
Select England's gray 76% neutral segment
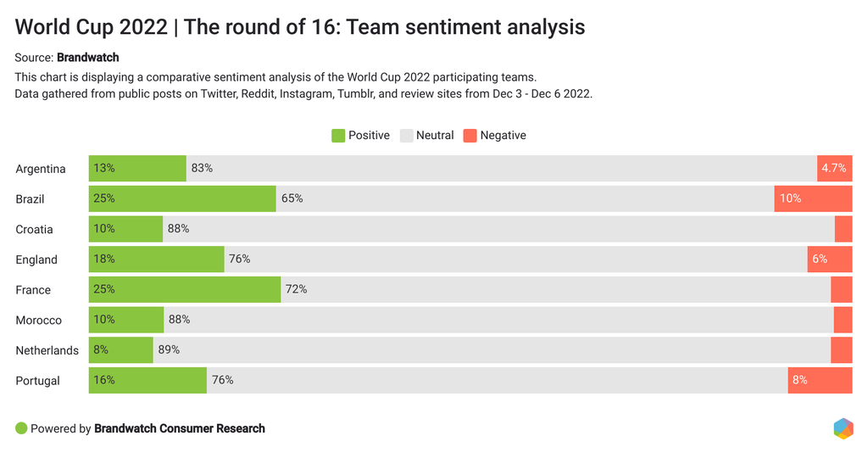click(515, 260)
